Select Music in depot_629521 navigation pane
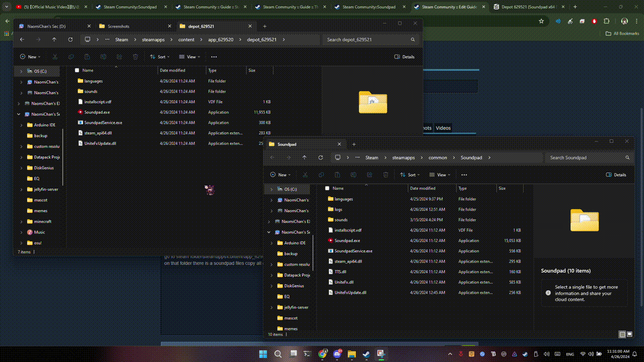This screenshot has height=362, width=644. (39, 232)
